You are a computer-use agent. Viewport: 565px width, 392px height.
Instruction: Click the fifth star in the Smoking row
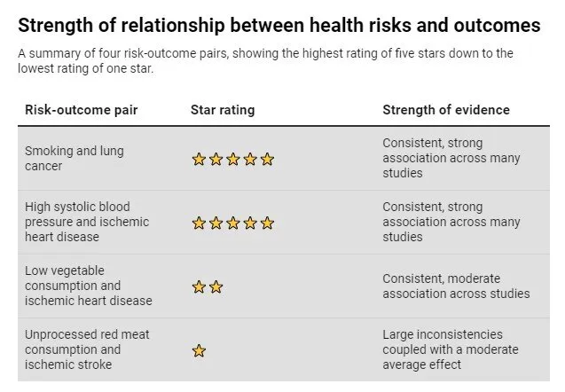click(x=268, y=160)
